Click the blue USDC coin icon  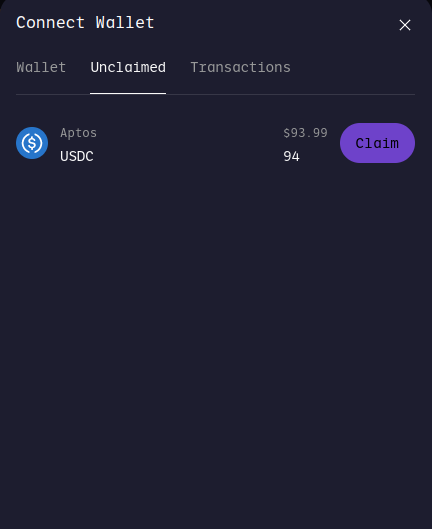coord(32,143)
